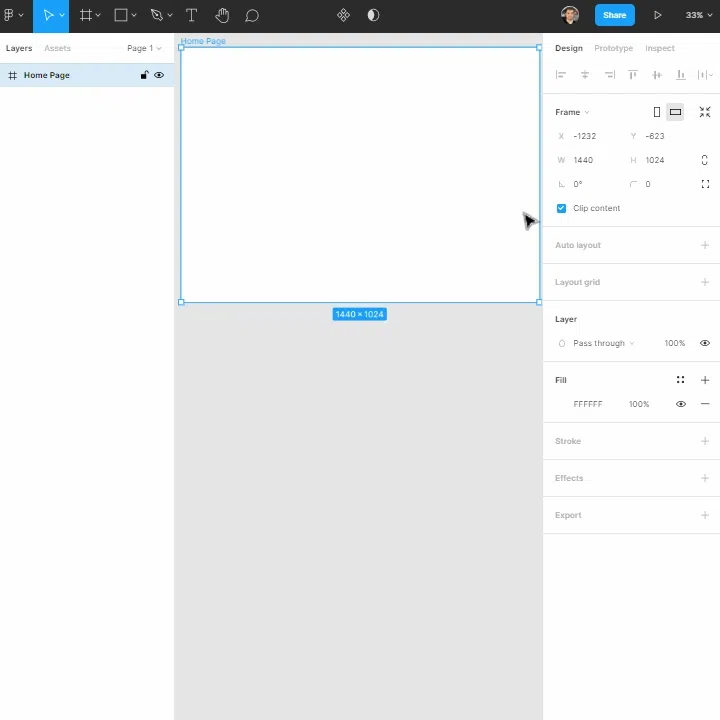
Task: Open the Inspect tab
Action: (x=660, y=48)
